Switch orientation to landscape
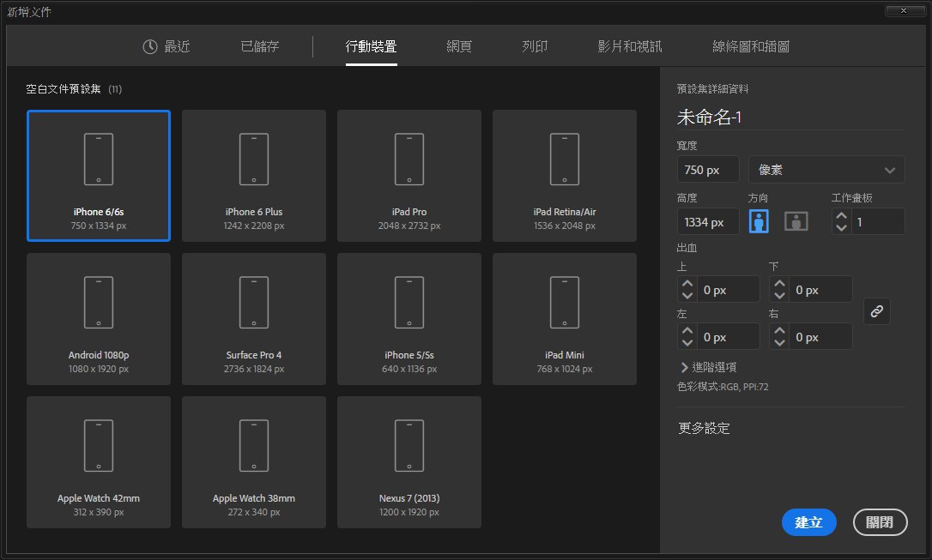 tap(796, 221)
